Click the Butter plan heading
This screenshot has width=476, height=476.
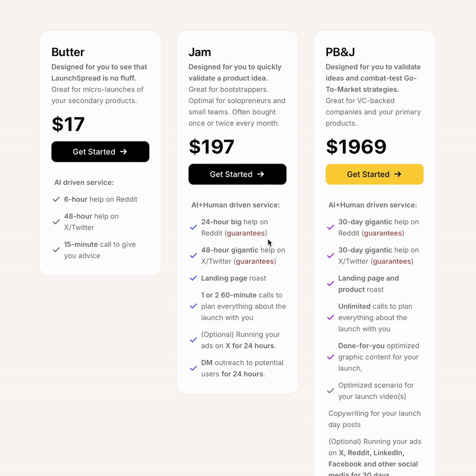[68, 52]
